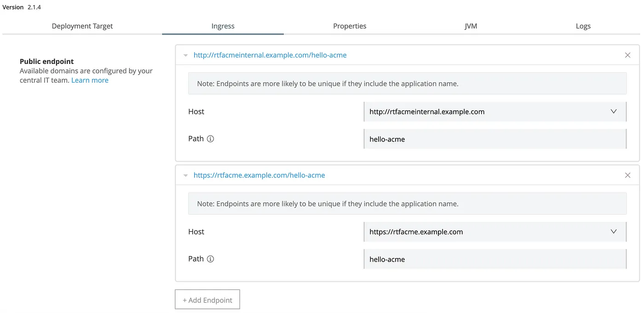
Task: Collapse the https rtfacme endpoint section triangle
Action: tap(185, 176)
